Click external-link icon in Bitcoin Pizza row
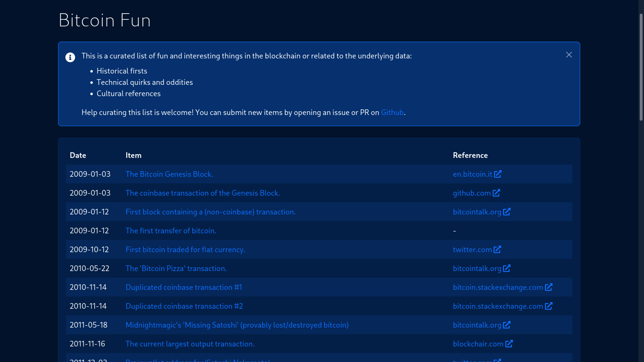 pos(507,268)
